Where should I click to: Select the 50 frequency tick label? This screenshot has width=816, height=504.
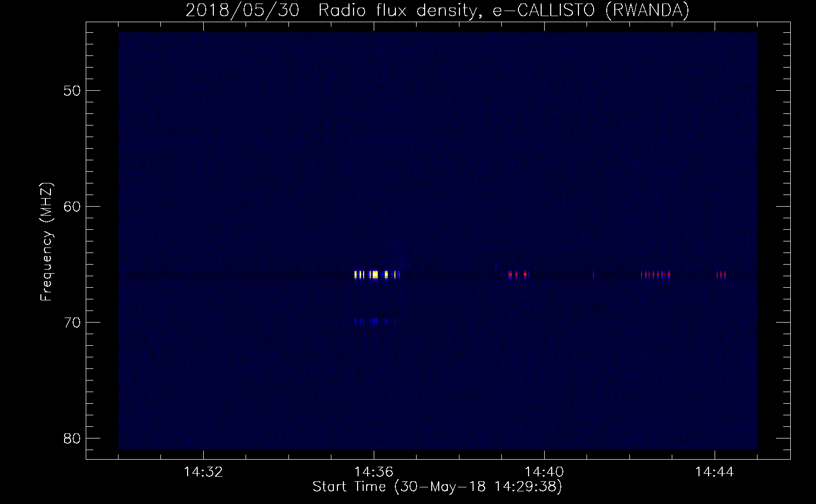(x=72, y=91)
